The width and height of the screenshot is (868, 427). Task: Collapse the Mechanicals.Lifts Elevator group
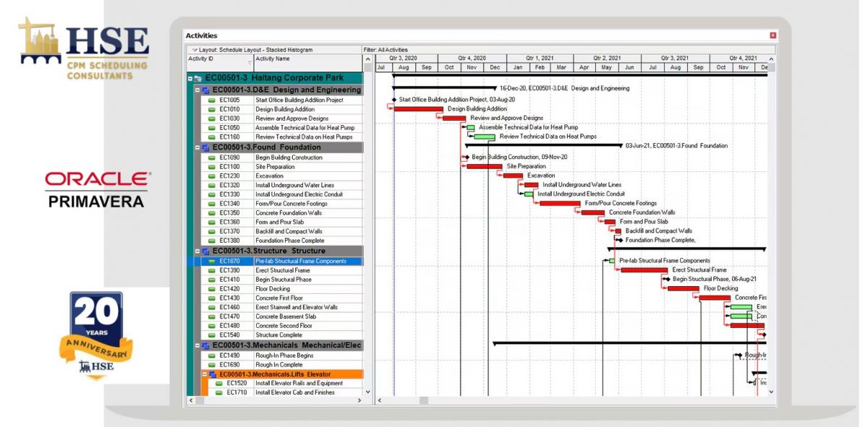[x=205, y=374]
